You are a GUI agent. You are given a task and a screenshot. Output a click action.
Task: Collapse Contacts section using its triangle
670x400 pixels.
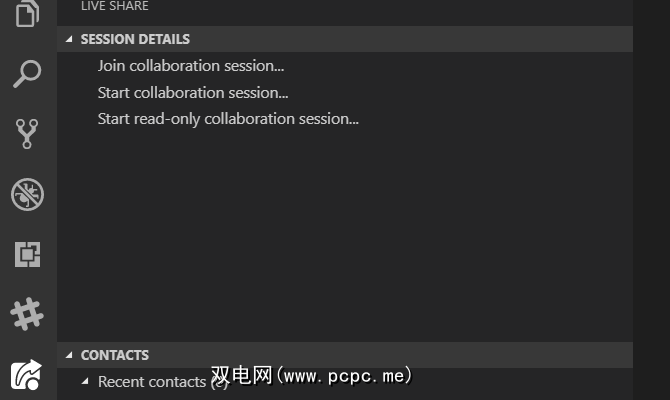pyautogui.click(x=69, y=355)
